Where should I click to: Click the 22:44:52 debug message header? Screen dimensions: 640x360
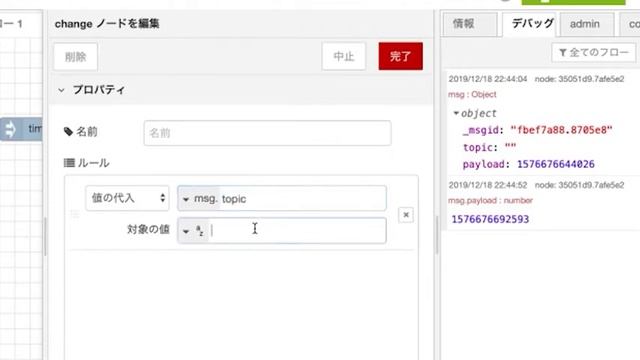click(x=536, y=185)
